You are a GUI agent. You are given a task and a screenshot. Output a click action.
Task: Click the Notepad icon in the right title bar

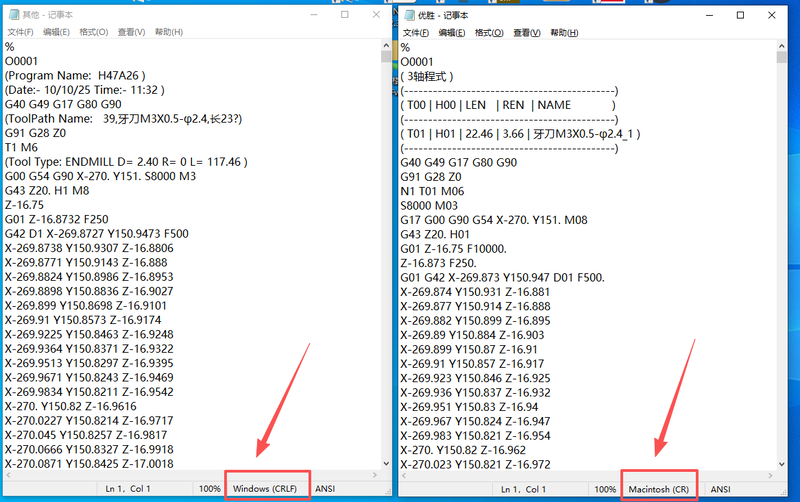coord(407,15)
